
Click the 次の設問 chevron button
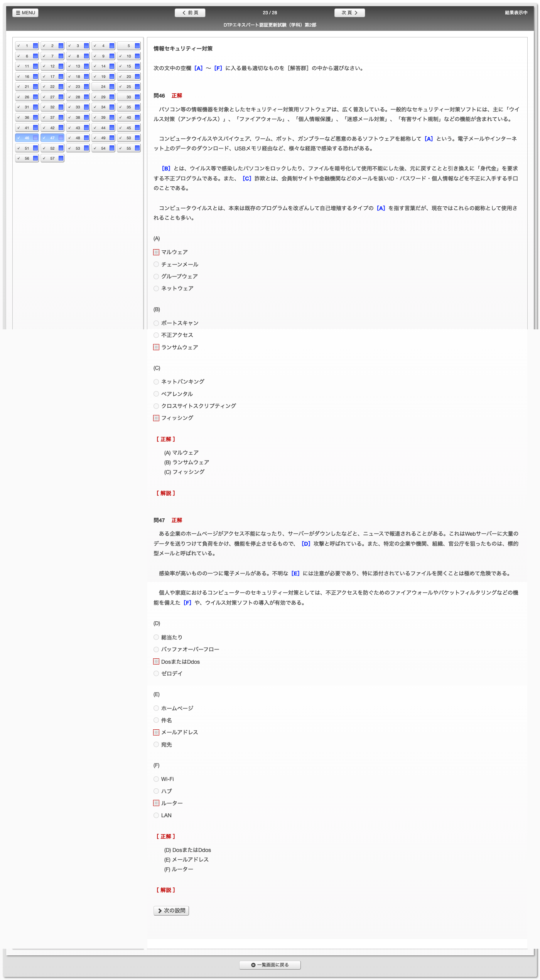pyautogui.click(x=171, y=911)
